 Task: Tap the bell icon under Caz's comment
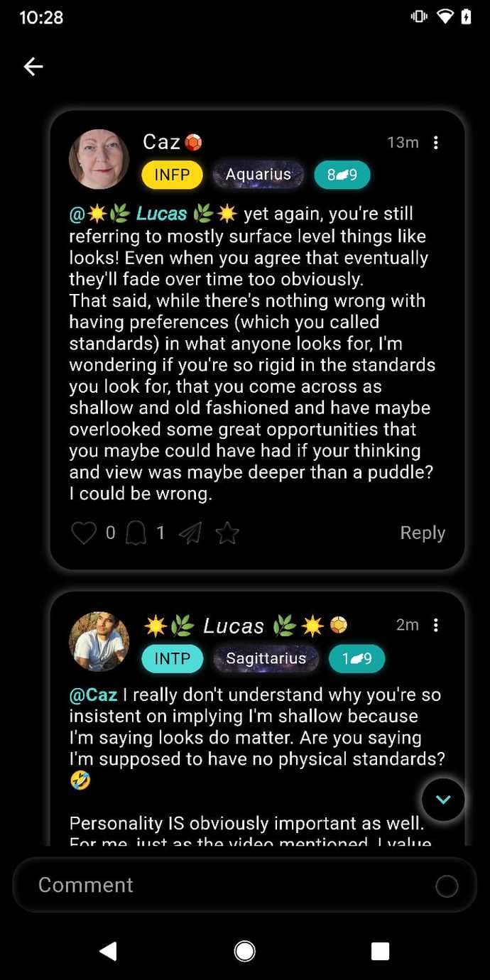[136, 533]
